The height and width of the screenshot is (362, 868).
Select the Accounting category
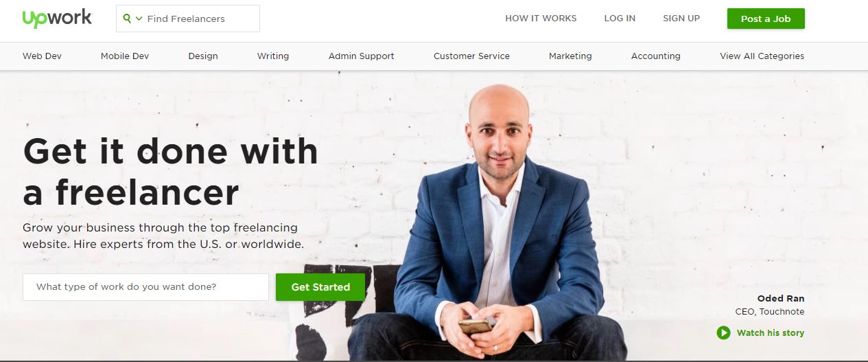[656, 56]
